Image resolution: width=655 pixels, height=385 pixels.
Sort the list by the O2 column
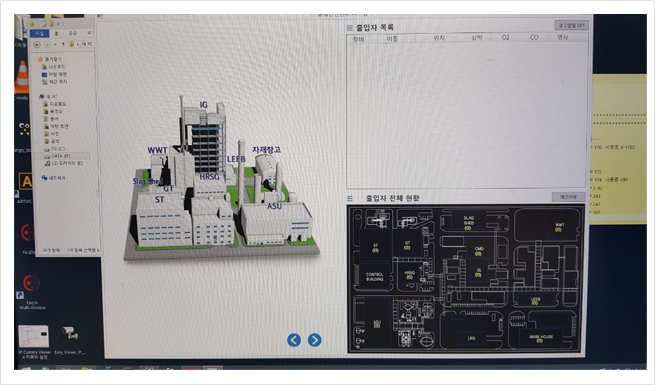tap(505, 38)
